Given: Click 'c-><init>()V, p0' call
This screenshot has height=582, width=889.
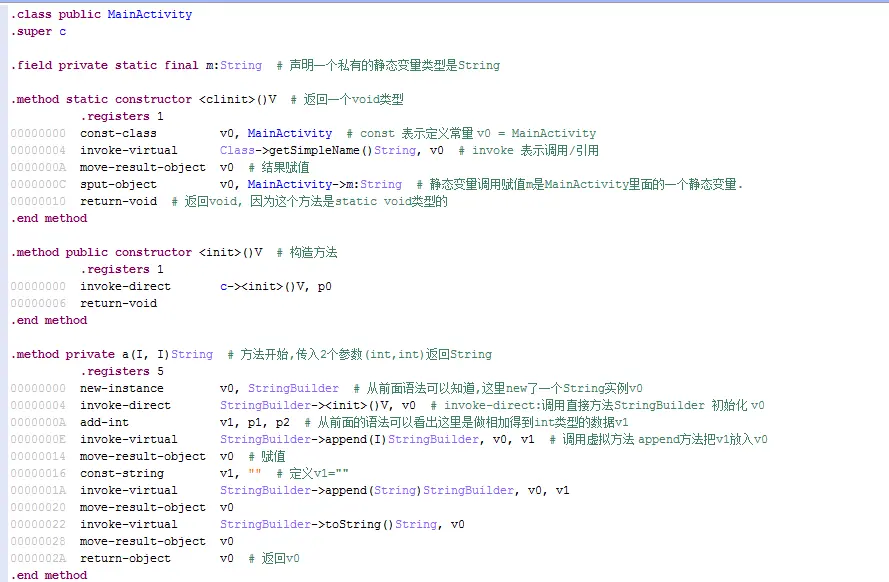Looking at the screenshot, I should click(x=276, y=286).
